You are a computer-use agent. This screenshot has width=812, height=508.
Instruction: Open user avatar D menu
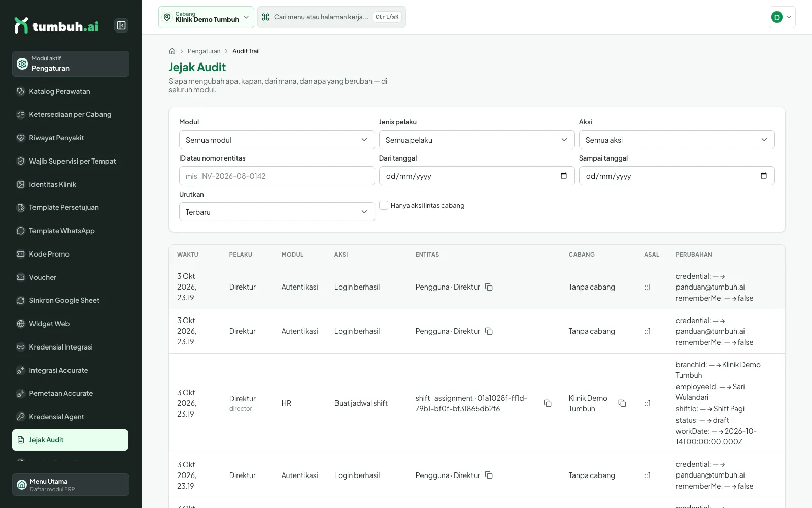point(782,17)
